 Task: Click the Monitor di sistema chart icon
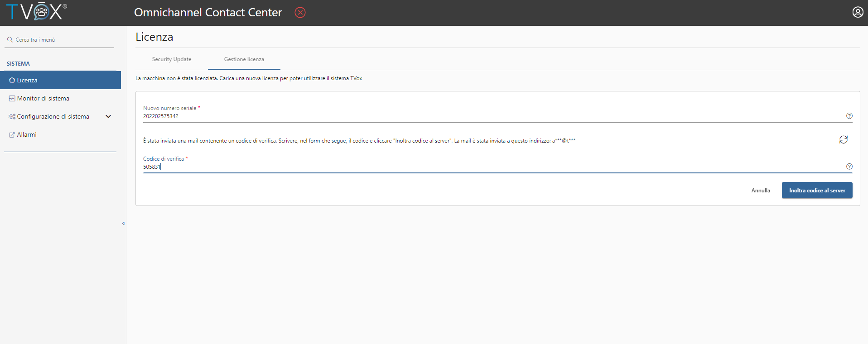click(12, 98)
